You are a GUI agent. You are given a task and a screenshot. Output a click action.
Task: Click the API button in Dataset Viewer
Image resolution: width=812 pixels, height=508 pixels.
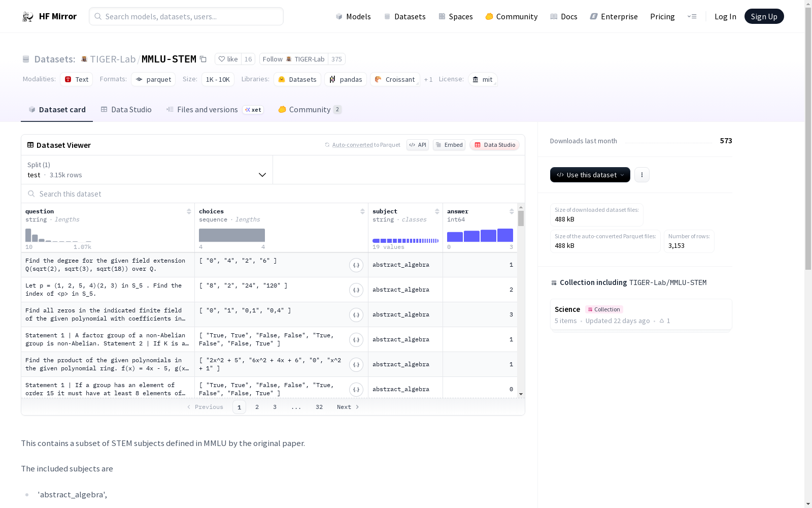(x=418, y=145)
